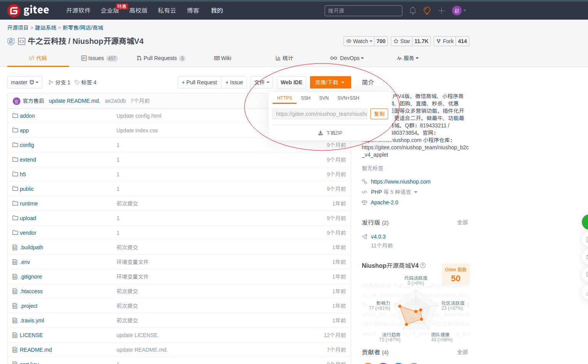Open the addon folder
The height and width of the screenshot is (364, 588).
pos(27,115)
